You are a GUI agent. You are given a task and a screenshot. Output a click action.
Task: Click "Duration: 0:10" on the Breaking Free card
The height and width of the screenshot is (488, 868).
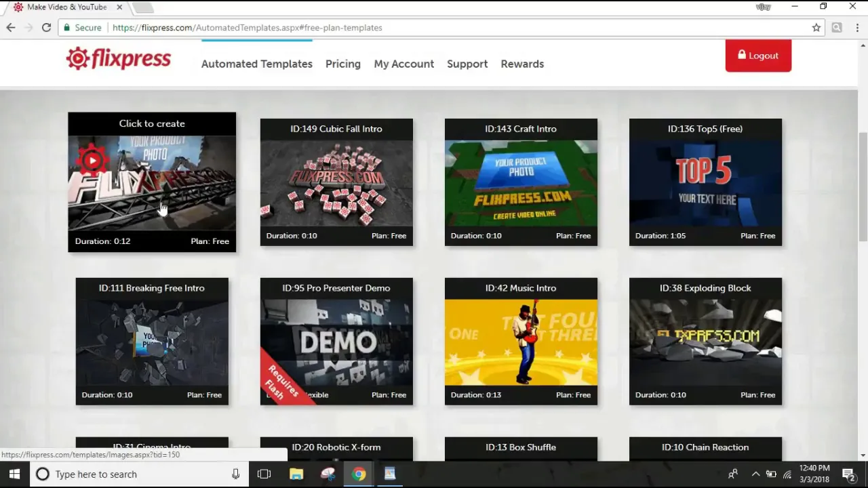point(107,395)
